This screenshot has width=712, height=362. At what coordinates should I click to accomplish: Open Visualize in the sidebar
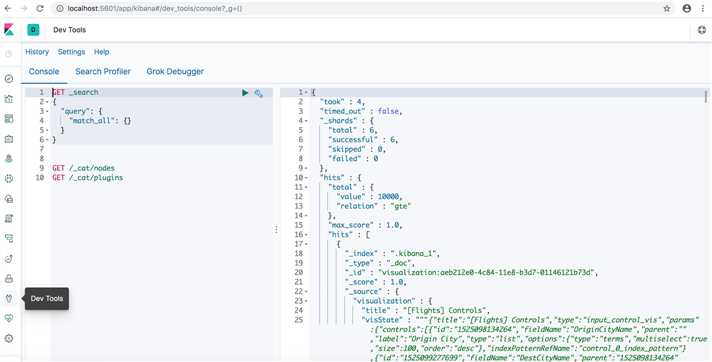pos(9,99)
